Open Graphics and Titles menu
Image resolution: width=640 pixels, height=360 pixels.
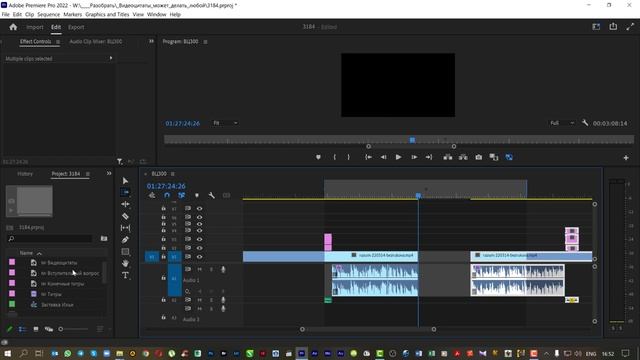click(x=107, y=14)
